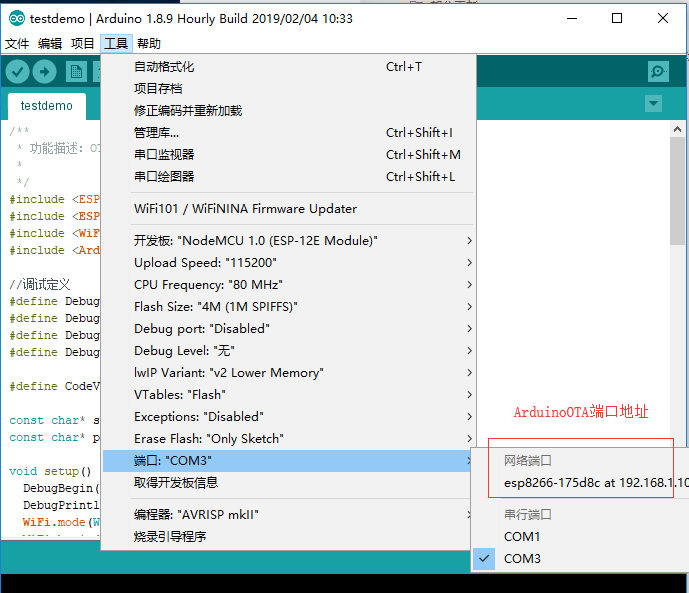689x593 pixels.
Task: Click the void setup() code line
Action: tap(50, 471)
